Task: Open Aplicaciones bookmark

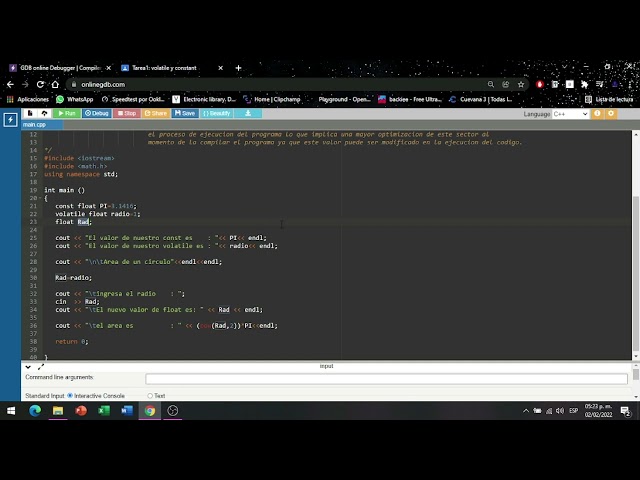Action: 28,99
